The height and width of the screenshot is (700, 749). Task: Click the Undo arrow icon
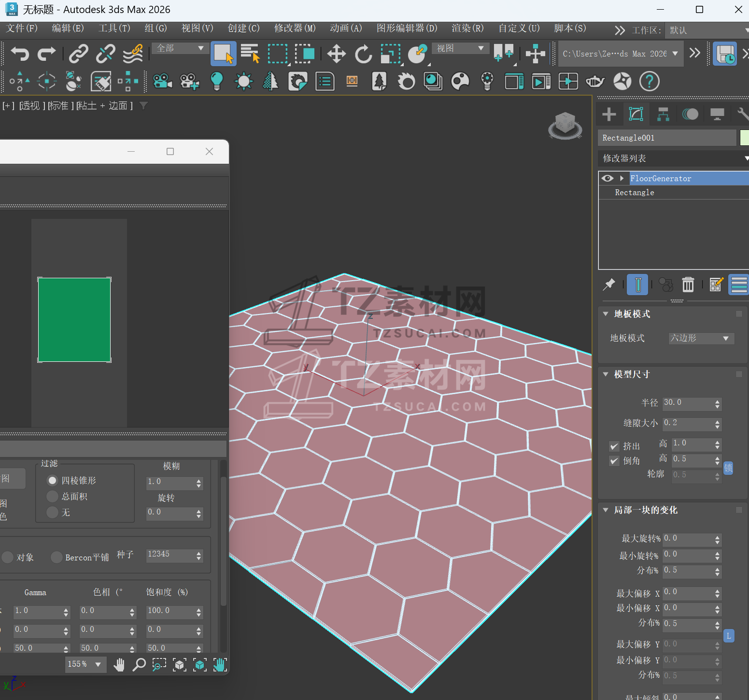(x=20, y=54)
